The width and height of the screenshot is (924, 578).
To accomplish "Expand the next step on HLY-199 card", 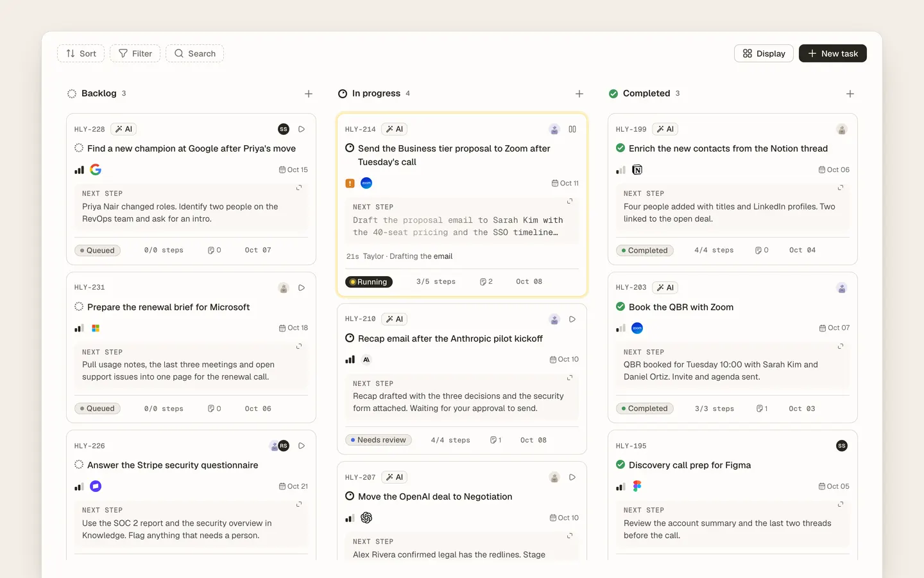I will (x=841, y=188).
